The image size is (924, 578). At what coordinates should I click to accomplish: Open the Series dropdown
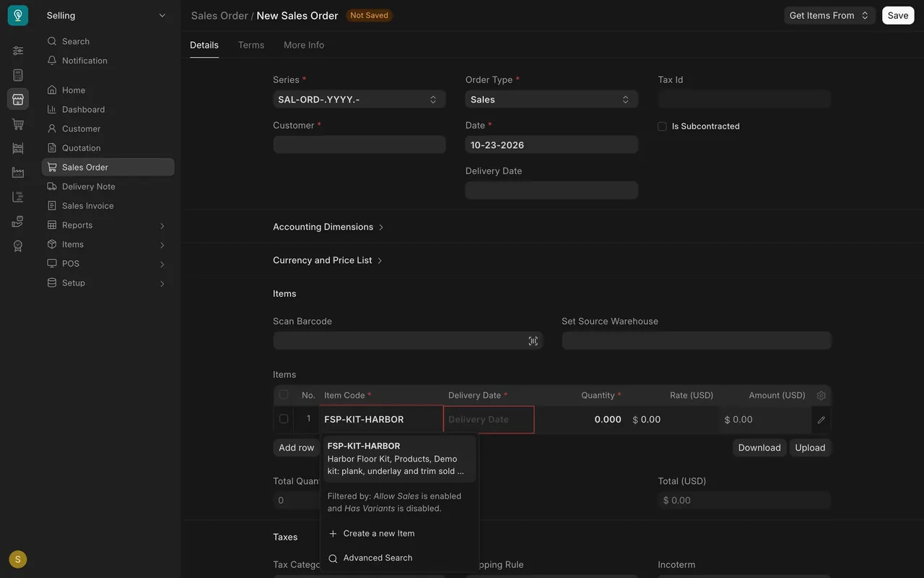[x=359, y=100]
